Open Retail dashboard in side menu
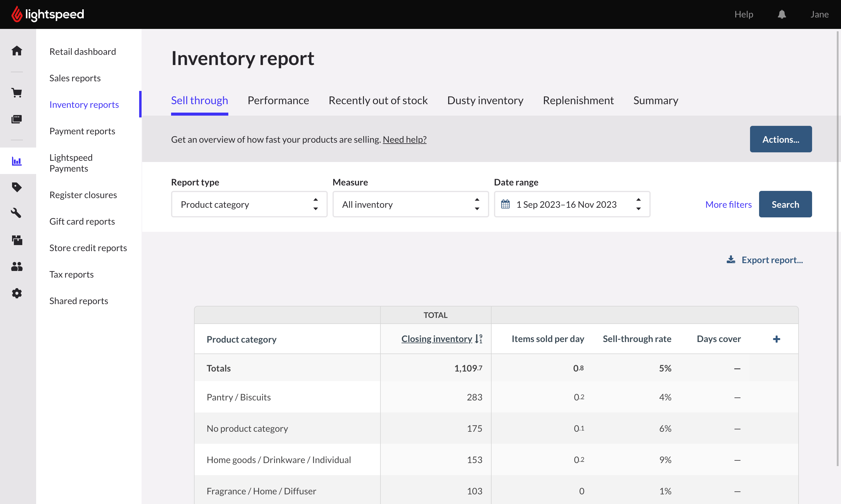 click(x=83, y=51)
